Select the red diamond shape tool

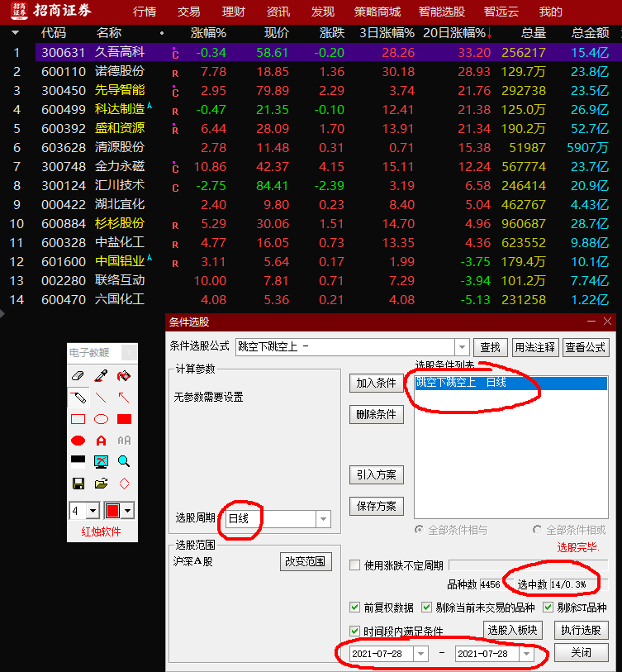pyautogui.click(x=124, y=484)
